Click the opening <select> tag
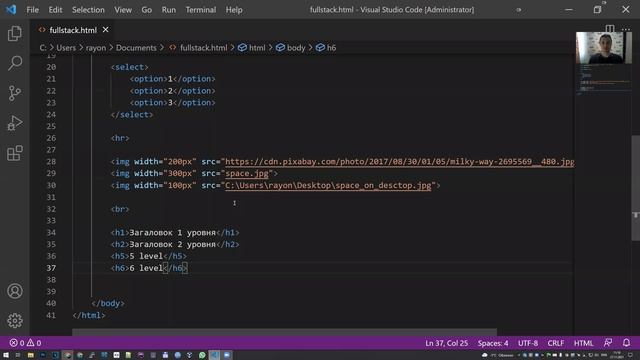The height and width of the screenshot is (360, 640). pos(129,67)
